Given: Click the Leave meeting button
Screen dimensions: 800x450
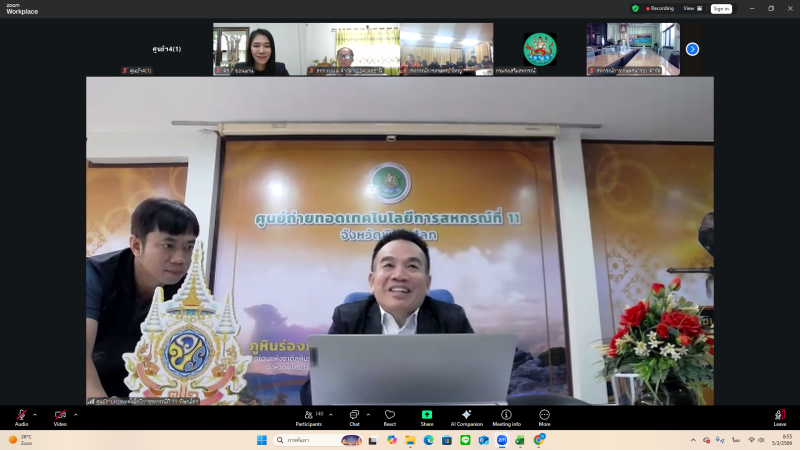Looking at the screenshot, I should (780, 415).
